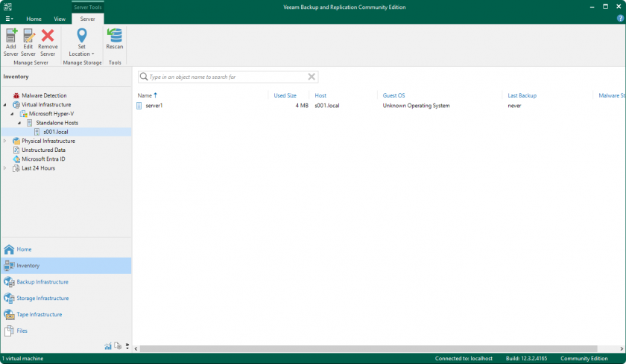The height and width of the screenshot is (364, 626).
Task: Collapse the Virtual Infrastructure tree node
Action: 5,105
